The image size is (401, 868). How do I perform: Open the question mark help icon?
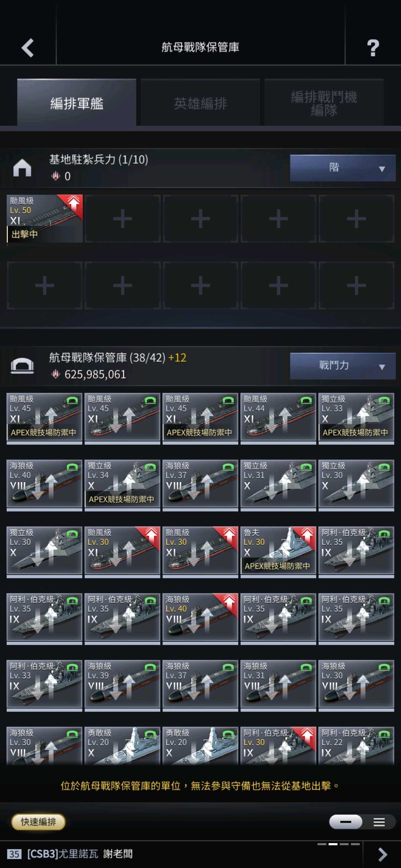[373, 47]
